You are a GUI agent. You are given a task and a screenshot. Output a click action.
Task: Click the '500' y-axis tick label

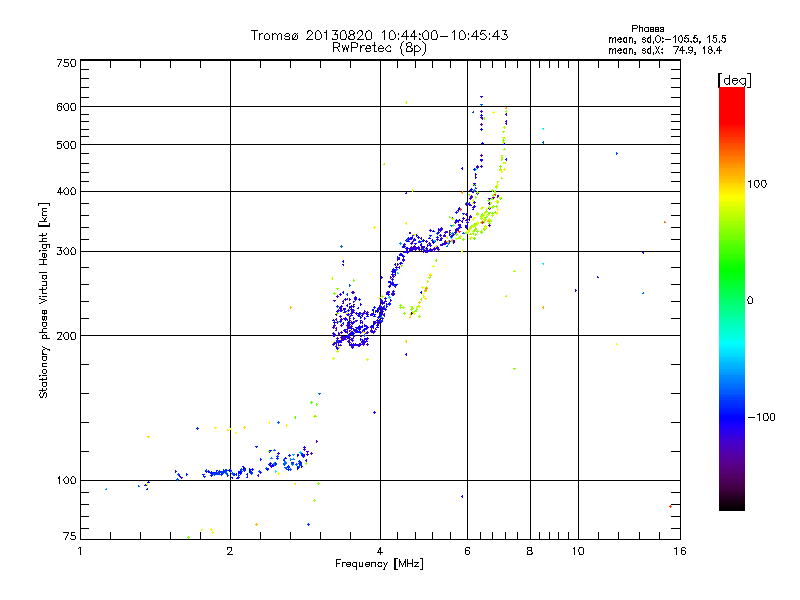click(x=66, y=145)
